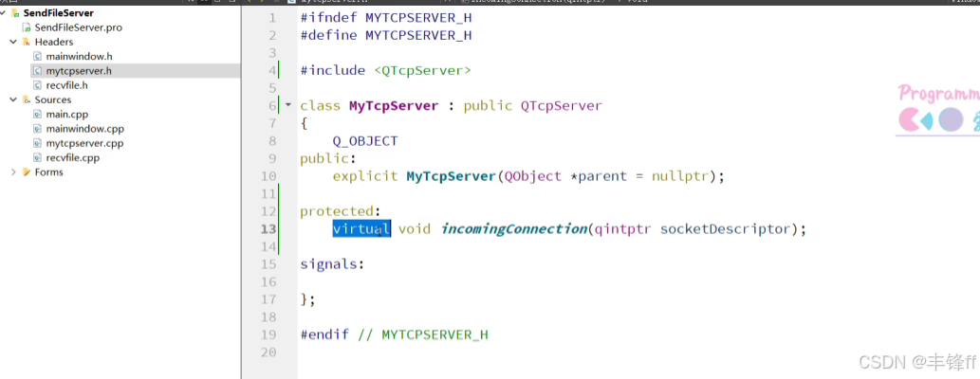Click 'signals:' on line 15

point(332,264)
